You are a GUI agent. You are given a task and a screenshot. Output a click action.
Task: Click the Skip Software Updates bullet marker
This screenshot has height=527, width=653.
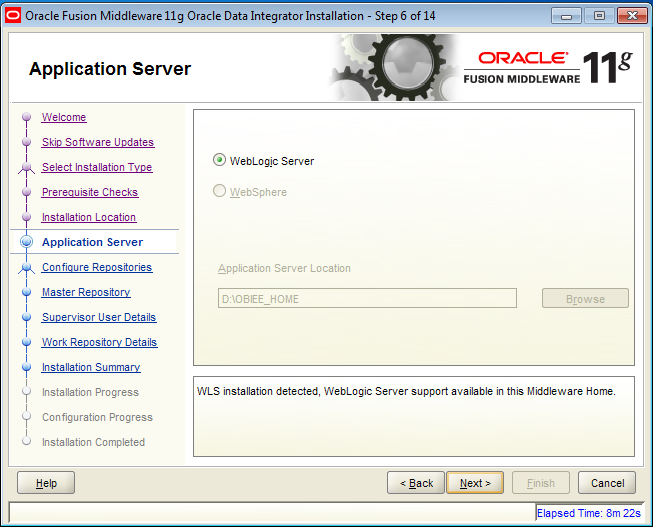26,142
